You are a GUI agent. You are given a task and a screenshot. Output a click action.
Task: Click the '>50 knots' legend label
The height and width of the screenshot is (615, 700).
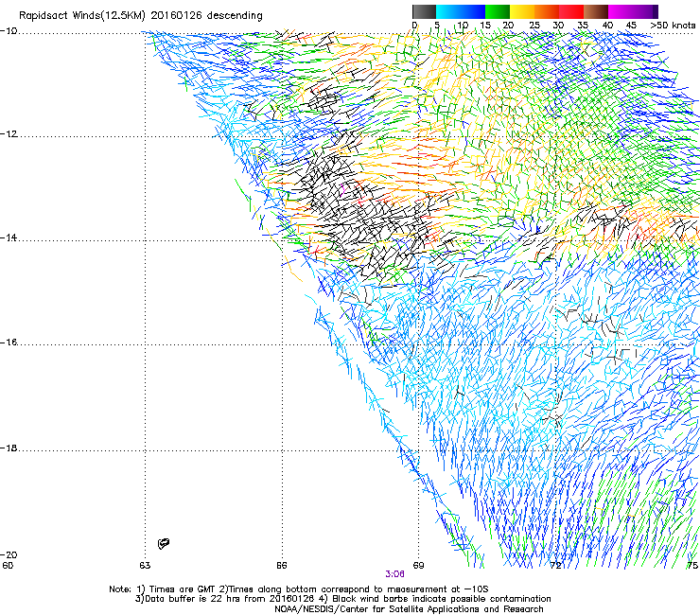tap(673, 26)
